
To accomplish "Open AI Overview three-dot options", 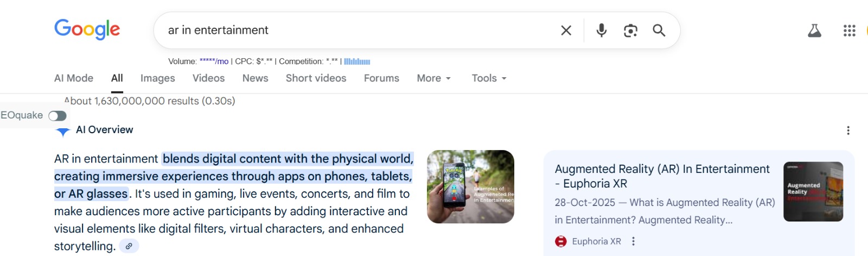I will [x=848, y=130].
